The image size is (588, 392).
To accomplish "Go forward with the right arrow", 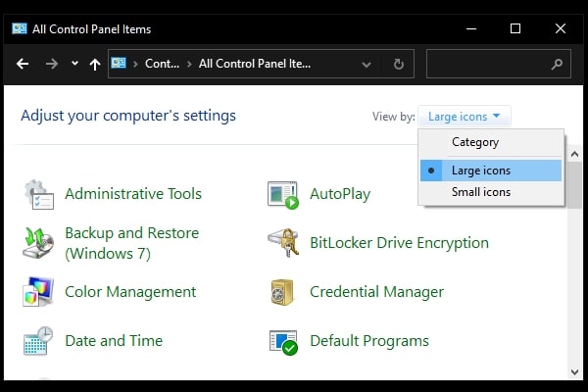I will 51,64.
